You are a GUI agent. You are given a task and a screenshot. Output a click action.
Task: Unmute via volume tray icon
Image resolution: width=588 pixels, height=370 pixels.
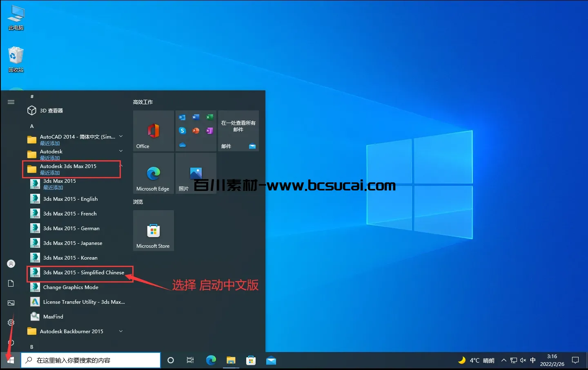click(x=523, y=360)
